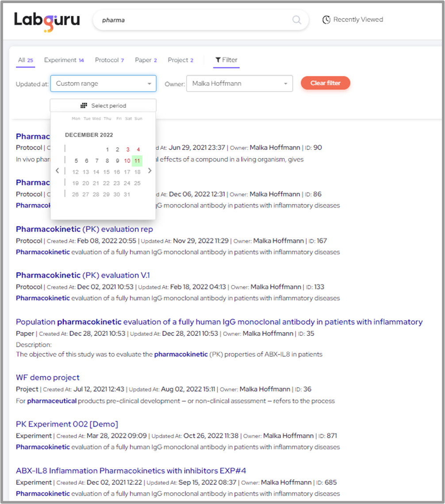445x504 pixels.
Task: Open Recently Viewed clock icon
Action: coord(326,20)
